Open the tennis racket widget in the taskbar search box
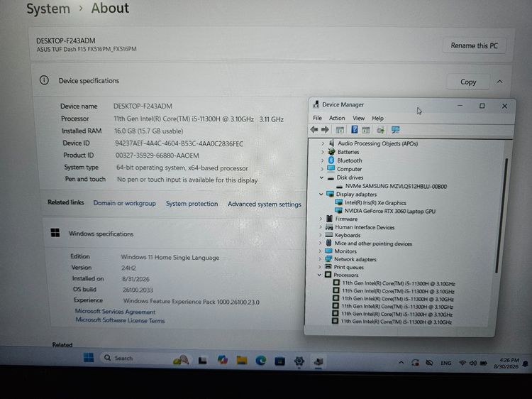Viewport: 532px width, 399px height. tap(180, 360)
